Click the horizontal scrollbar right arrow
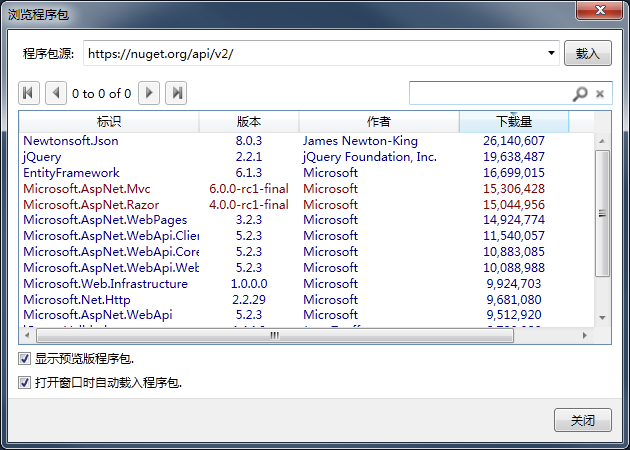630x450 pixels. 585,335
